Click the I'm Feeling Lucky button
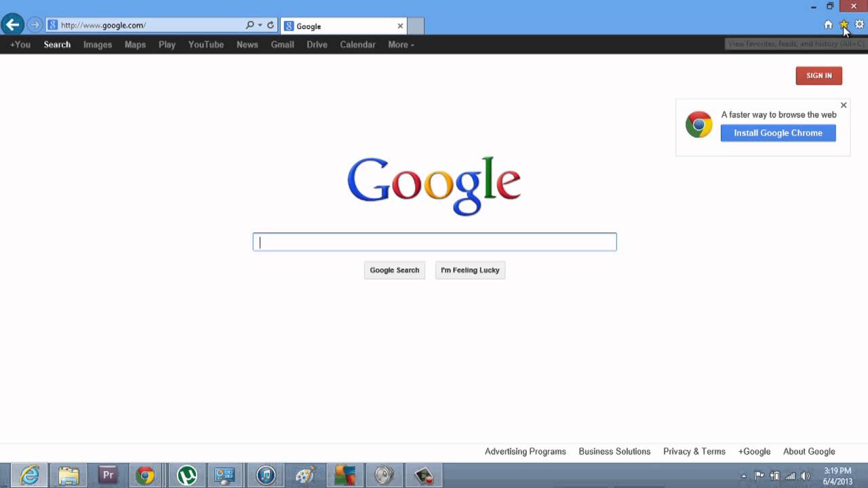 [470, 270]
